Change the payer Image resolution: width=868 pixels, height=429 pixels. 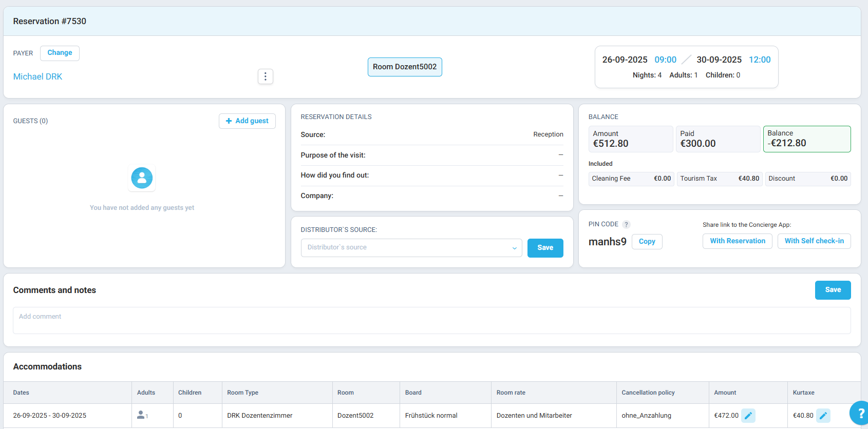tap(60, 53)
